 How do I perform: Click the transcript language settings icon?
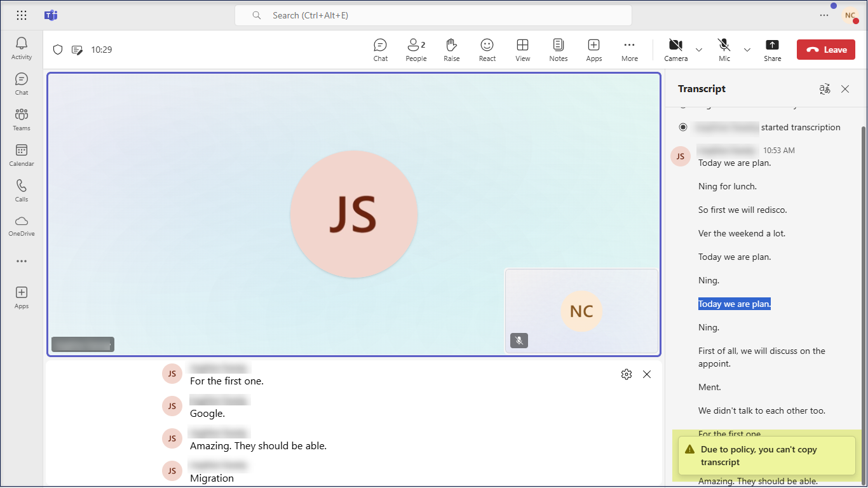(825, 89)
